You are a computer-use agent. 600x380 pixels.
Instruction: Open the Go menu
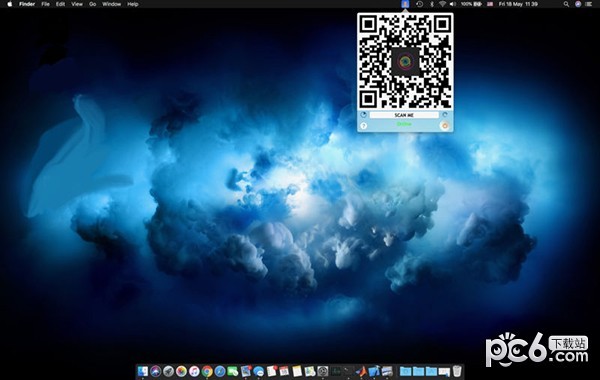[x=93, y=4]
